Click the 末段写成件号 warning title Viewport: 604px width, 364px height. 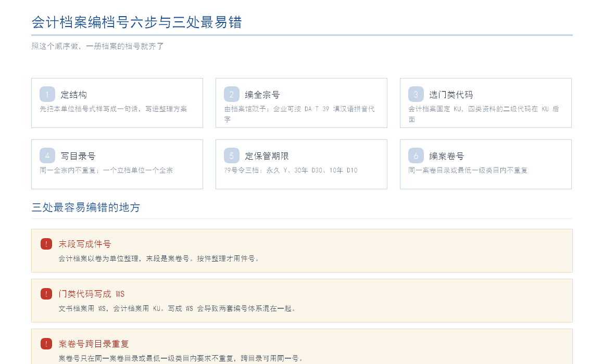[x=85, y=244]
